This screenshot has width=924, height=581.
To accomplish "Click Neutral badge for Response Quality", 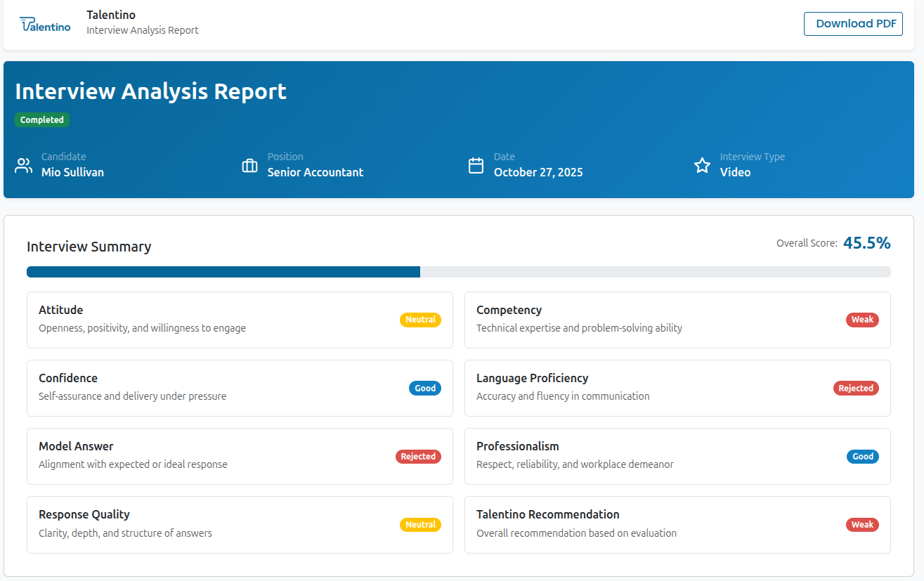I will tap(420, 525).
